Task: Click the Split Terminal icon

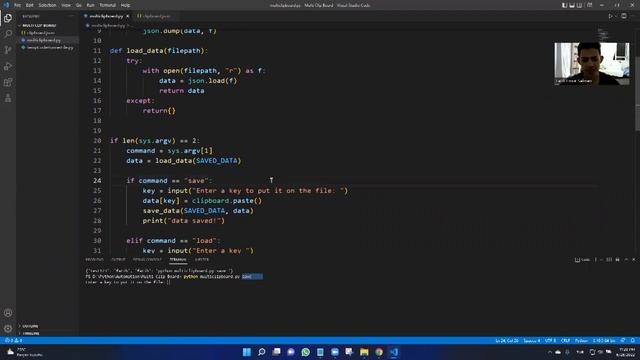Action: coord(609,260)
